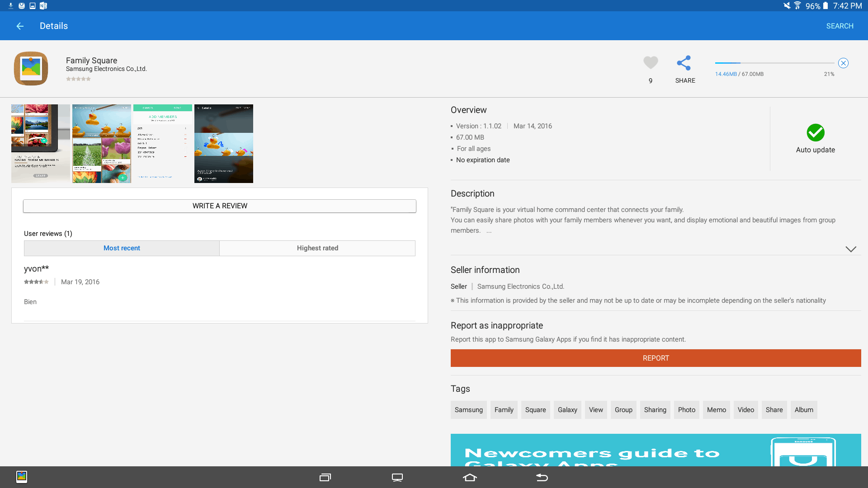Tap the Office notification icon in status bar
Image resolution: width=868 pixels, height=488 pixels.
click(x=43, y=6)
